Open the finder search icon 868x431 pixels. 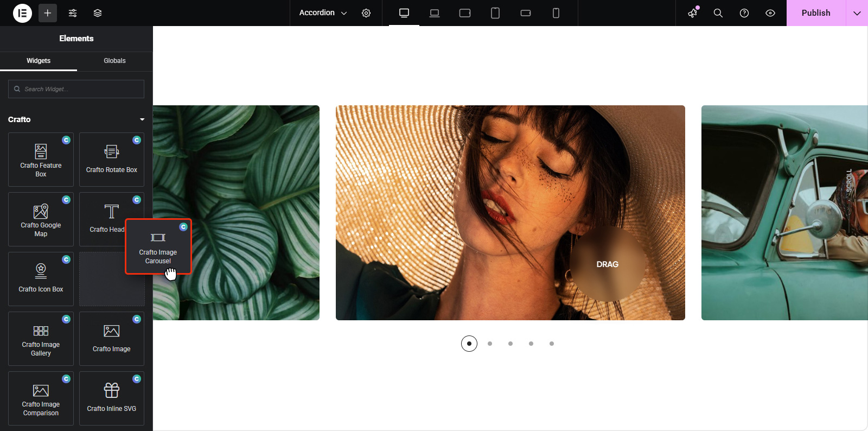coord(718,13)
